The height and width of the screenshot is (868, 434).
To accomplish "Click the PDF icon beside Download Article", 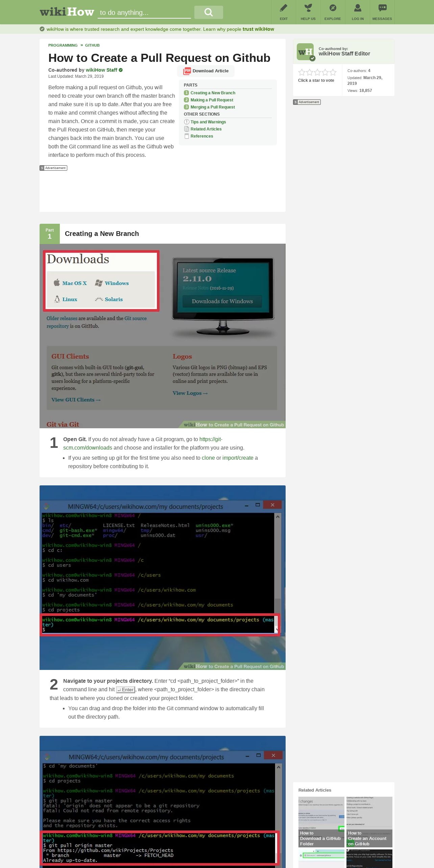I will tap(187, 71).
